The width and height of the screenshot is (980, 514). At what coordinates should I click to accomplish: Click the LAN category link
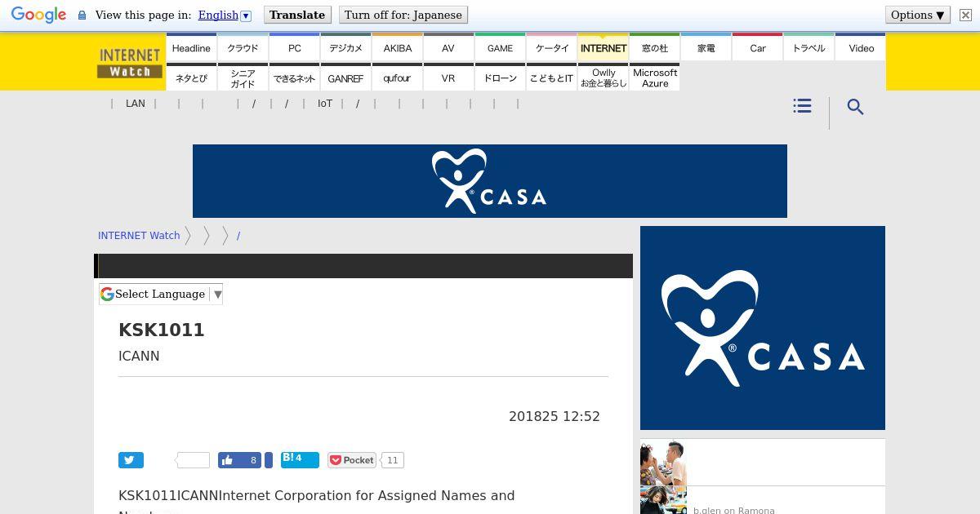coord(136,104)
